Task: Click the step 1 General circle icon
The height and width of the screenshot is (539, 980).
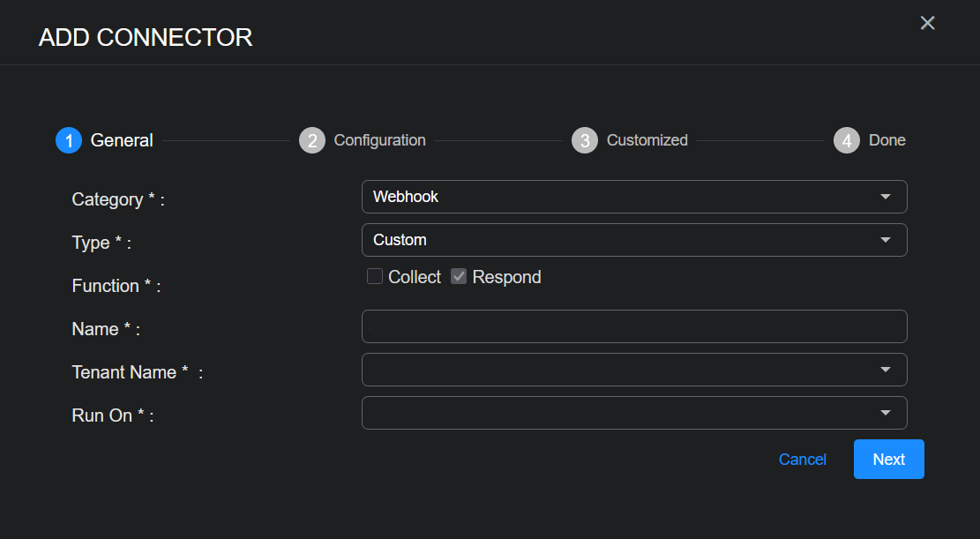Action: (69, 140)
